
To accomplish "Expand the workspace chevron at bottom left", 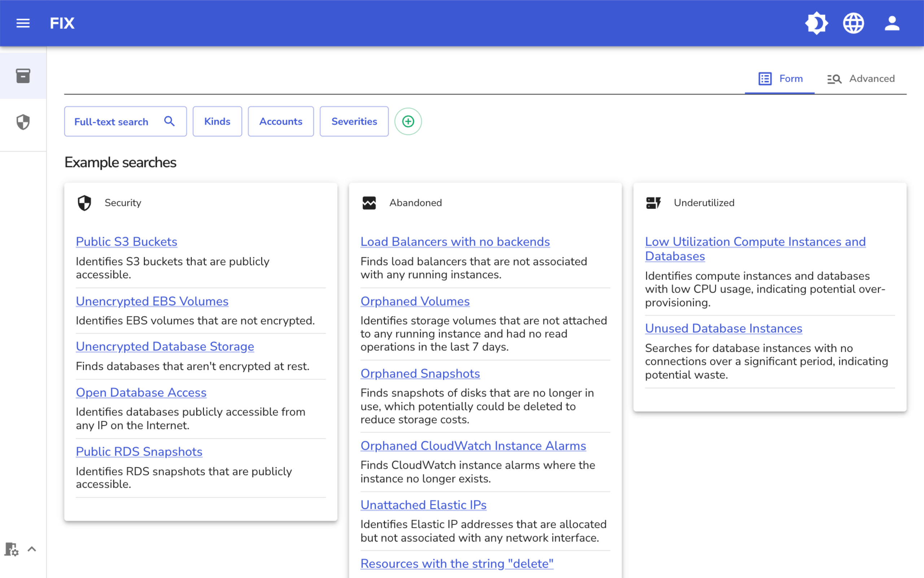I will click(x=32, y=549).
